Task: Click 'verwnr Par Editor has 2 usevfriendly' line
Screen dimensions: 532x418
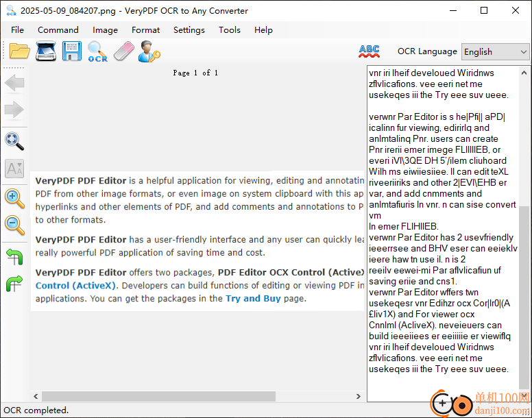Action: click(441, 237)
